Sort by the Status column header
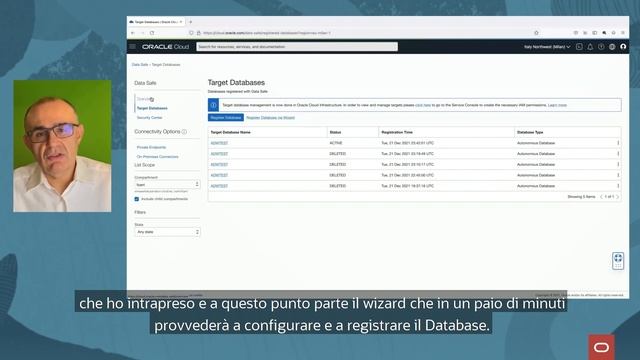Screen dimensions: 640x360 coord(336,132)
